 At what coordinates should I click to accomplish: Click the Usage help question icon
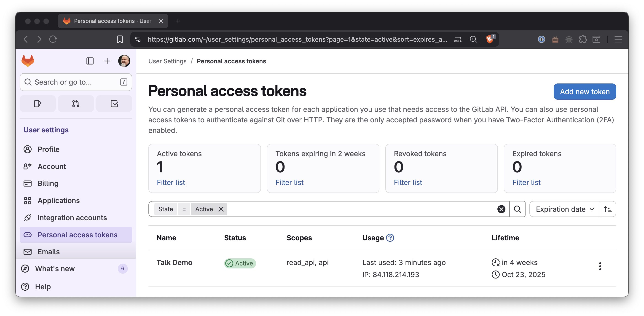[x=390, y=238]
